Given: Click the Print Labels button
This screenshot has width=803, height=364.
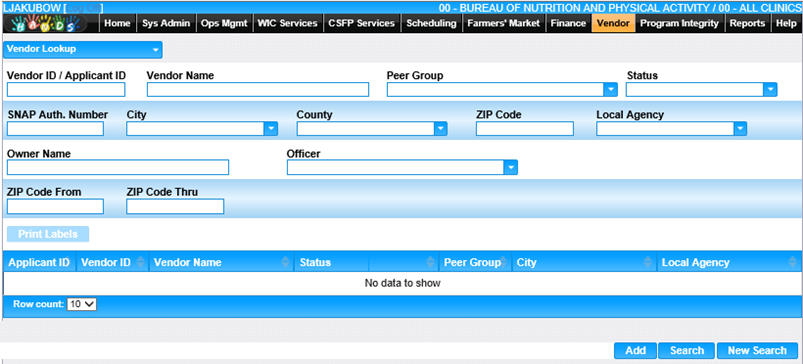Looking at the screenshot, I should [x=48, y=234].
